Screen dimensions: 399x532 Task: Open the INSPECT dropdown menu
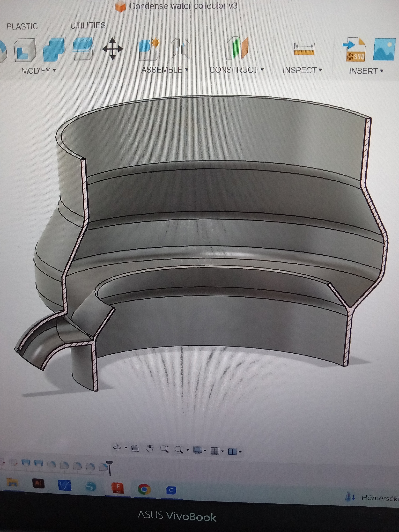pos(302,70)
